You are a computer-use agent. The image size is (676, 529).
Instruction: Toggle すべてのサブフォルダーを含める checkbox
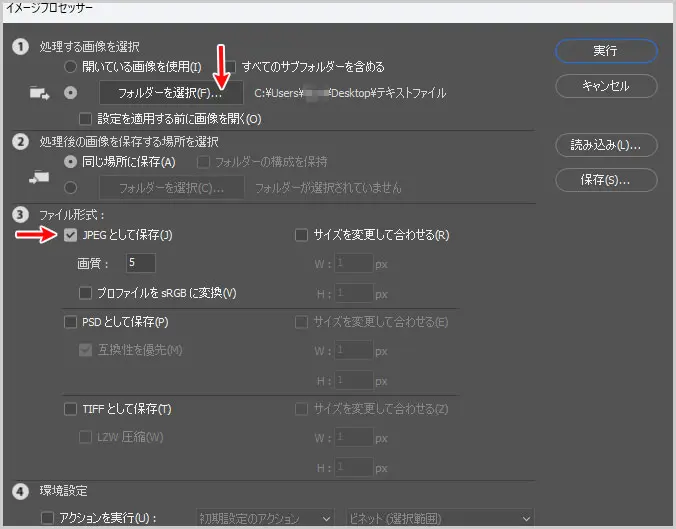click(231, 66)
